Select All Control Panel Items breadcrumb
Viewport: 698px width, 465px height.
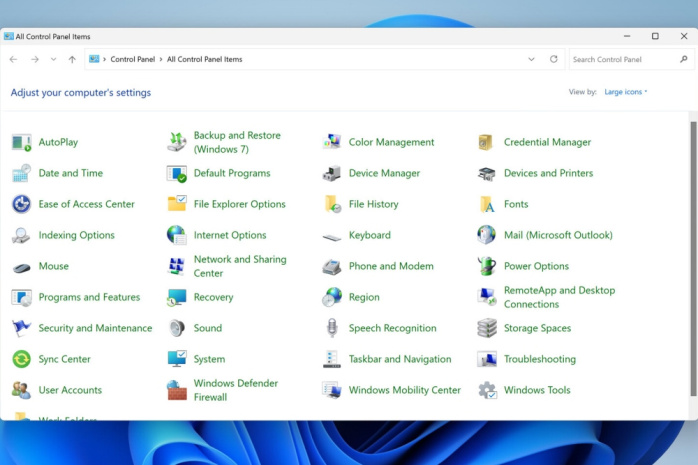pyautogui.click(x=204, y=59)
